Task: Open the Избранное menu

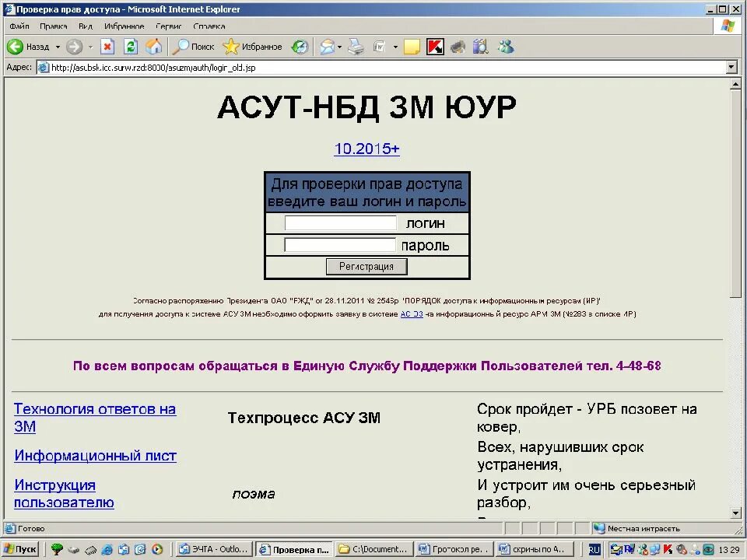Action: [124, 26]
